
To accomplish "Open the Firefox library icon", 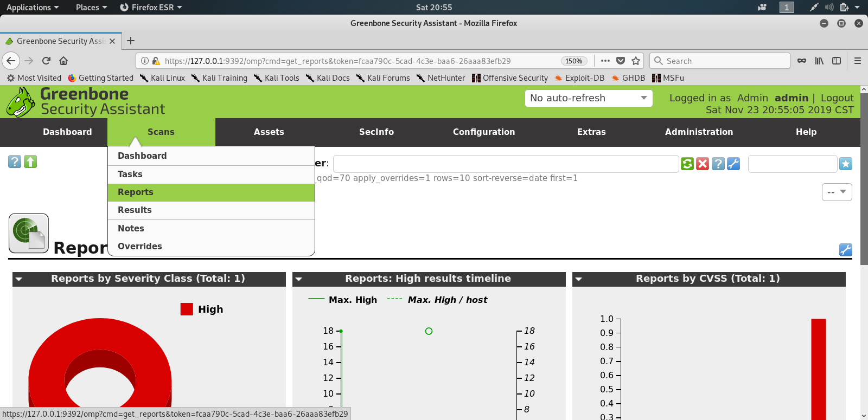I will click(x=819, y=61).
